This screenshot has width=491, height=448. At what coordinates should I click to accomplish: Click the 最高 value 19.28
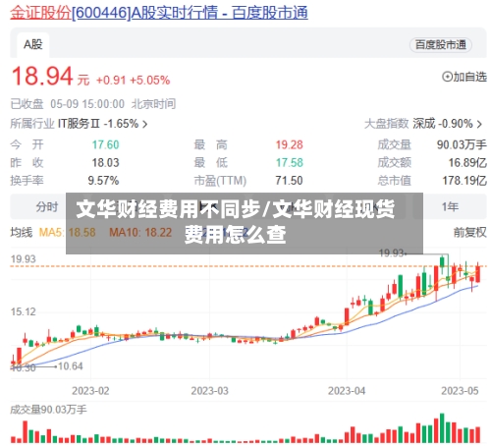click(290, 144)
